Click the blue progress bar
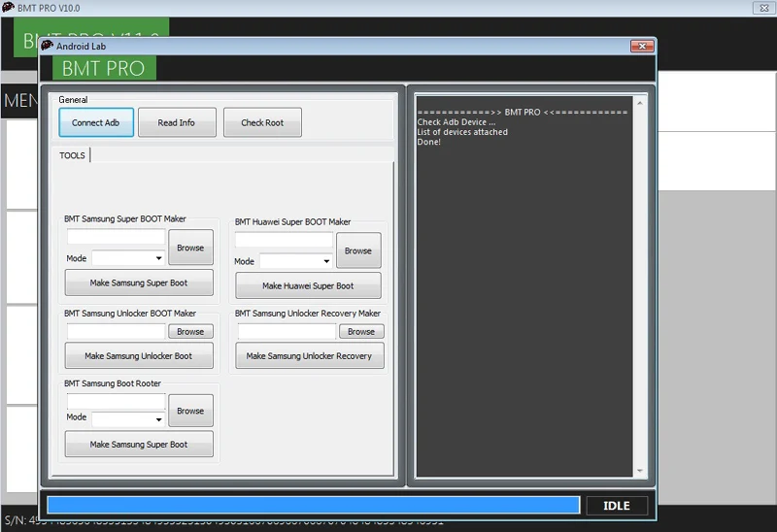777x532 pixels. pyautogui.click(x=313, y=505)
